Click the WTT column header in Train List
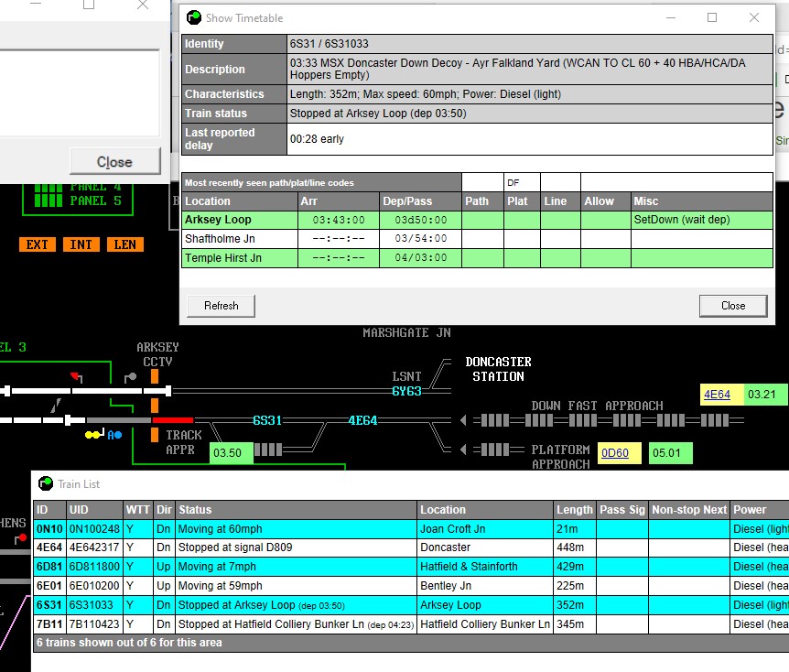 138,509
